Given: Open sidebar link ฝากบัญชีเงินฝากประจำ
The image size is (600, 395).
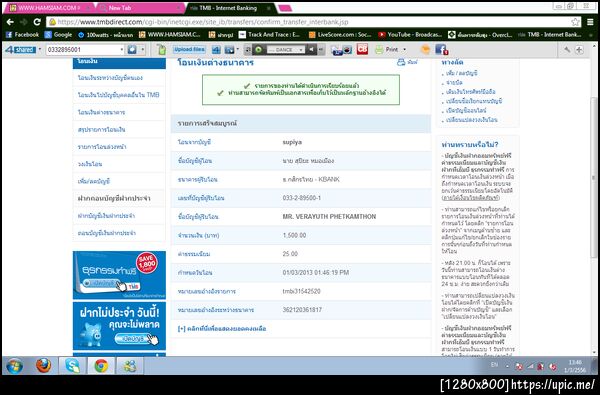Looking at the screenshot, I should 106,215.
